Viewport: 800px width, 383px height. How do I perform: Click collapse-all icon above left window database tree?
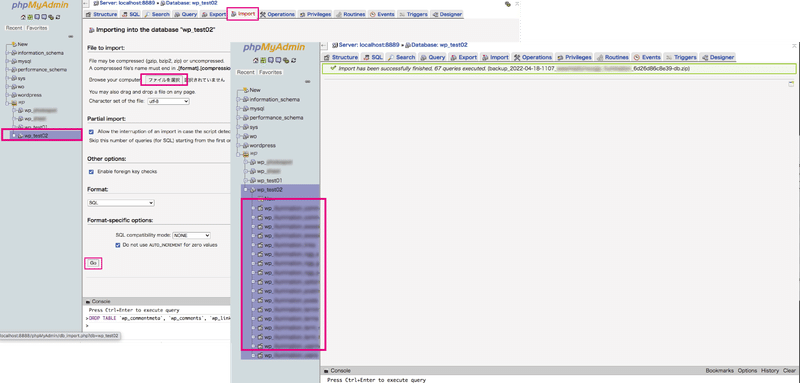(71, 36)
